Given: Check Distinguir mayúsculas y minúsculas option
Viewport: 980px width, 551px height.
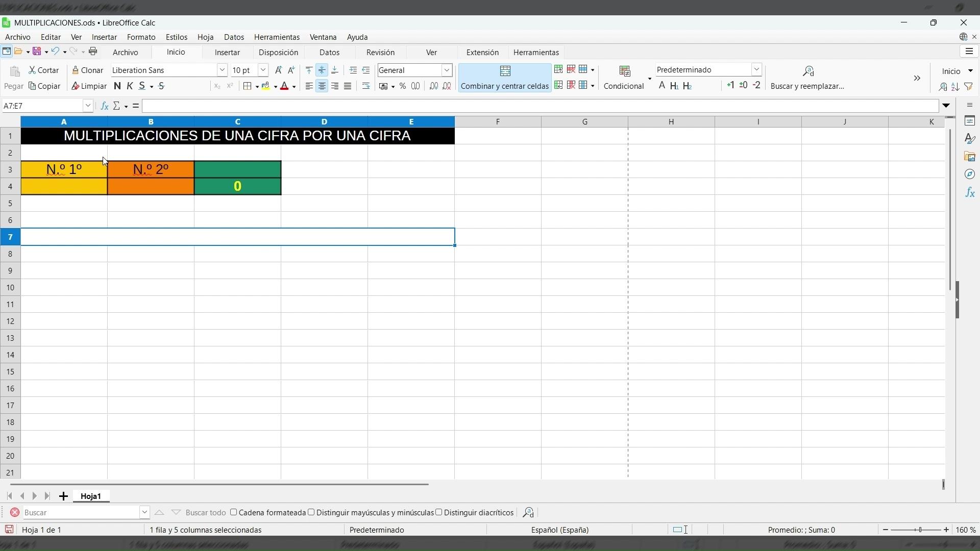Looking at the screenshot, I should point(311,512).
